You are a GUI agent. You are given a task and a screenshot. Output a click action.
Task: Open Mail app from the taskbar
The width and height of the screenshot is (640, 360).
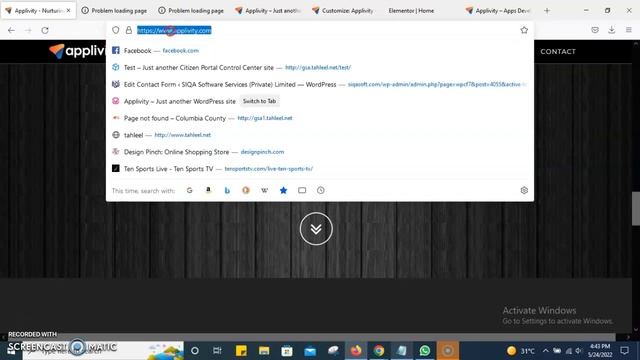coord(310,350)
